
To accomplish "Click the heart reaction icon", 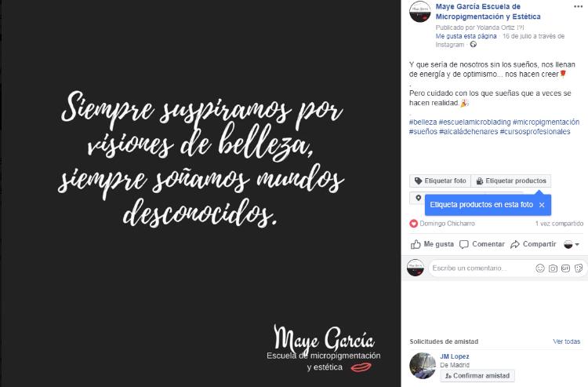I will pos(413,224).
